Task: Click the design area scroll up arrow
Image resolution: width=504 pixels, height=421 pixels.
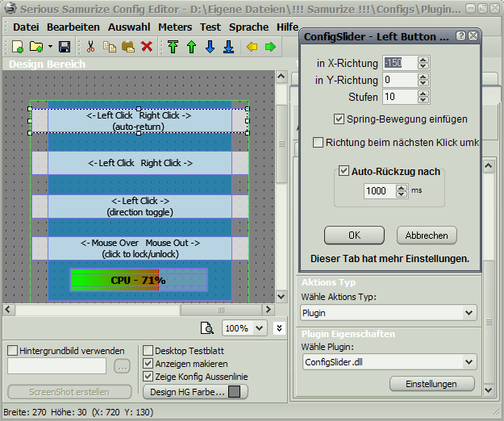Action: tap(281, 77)
